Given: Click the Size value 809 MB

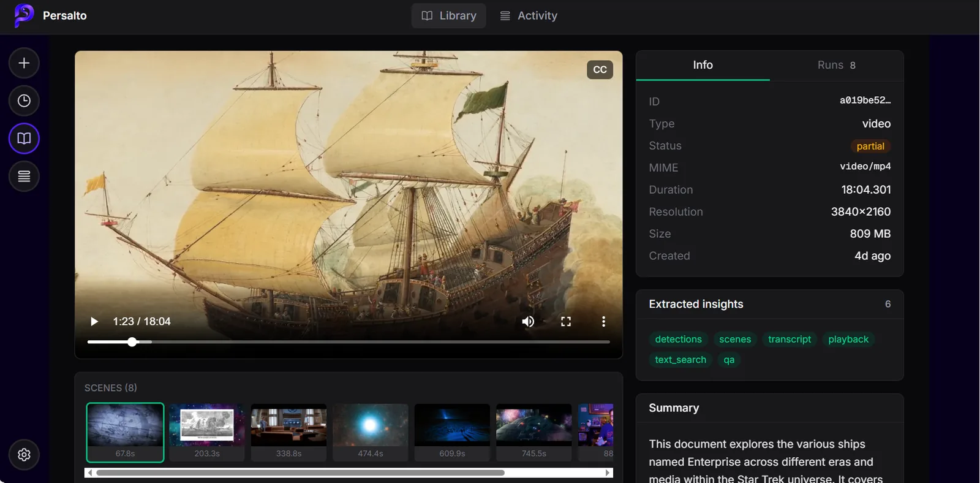Looking at the screenshot, I should [870, 234].
